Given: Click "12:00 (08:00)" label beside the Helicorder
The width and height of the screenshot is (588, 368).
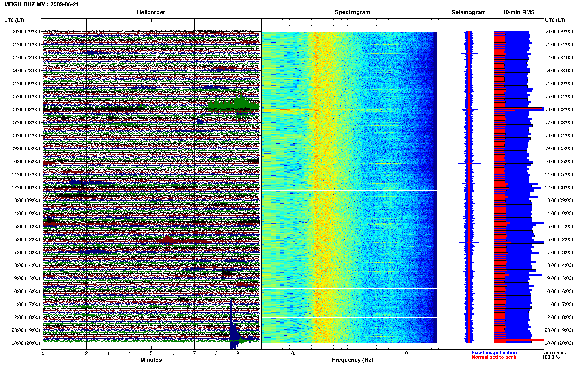Looking at the screenshot, I should click(26, 187).
